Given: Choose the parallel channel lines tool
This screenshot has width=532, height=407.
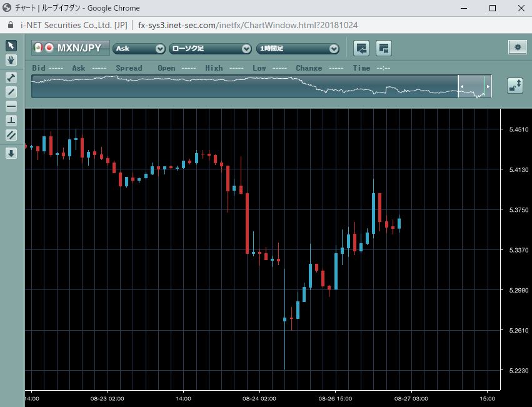Looking at the screenshot, I should (x=11, y=135).
